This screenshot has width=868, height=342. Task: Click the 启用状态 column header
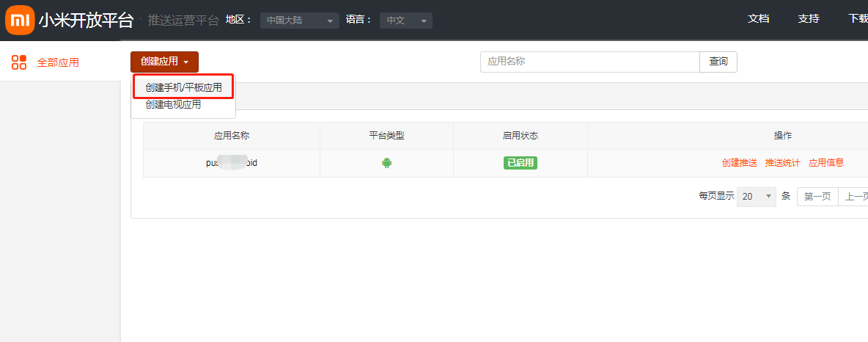tap(521, 136)
